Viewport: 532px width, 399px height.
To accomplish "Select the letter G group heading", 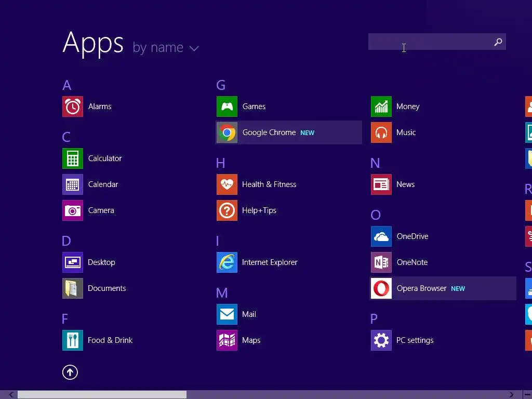I will tap(221, 85).
